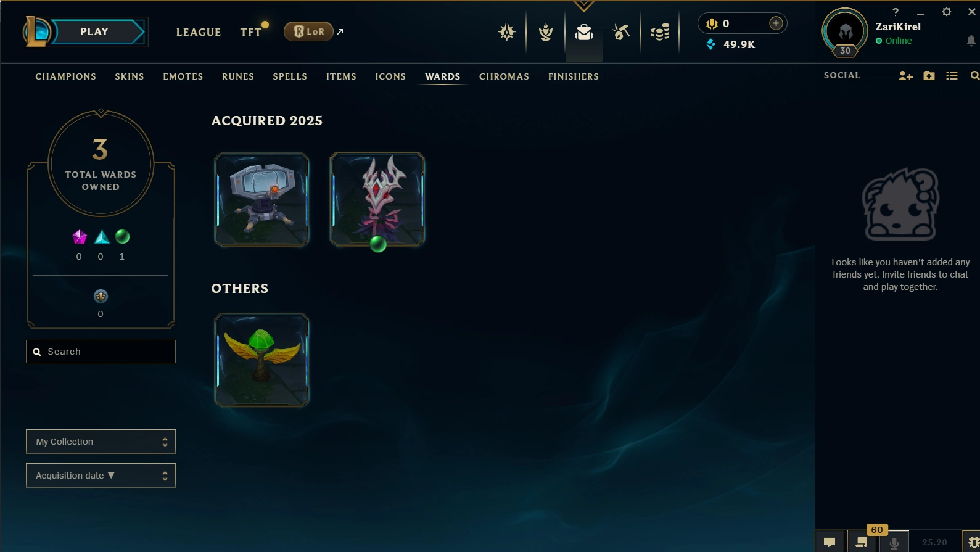Open Legends of Runeterra LoR button

[x=308, y=31]
